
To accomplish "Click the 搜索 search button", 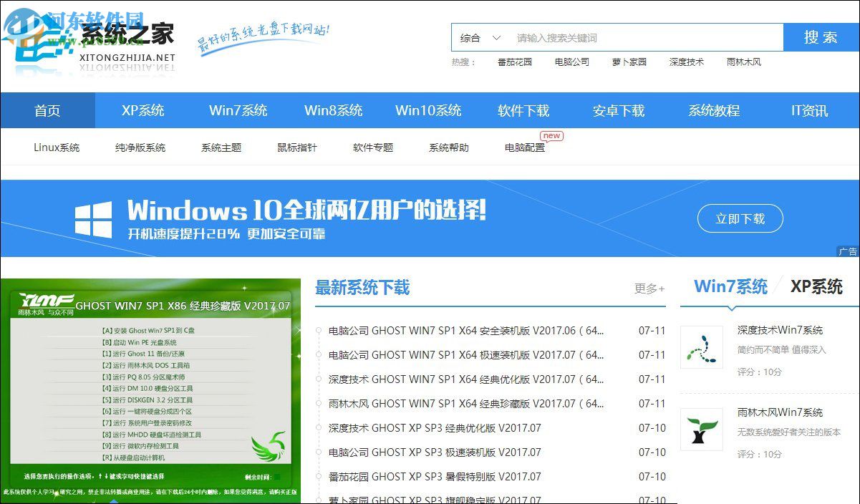I will coord(821,37).
